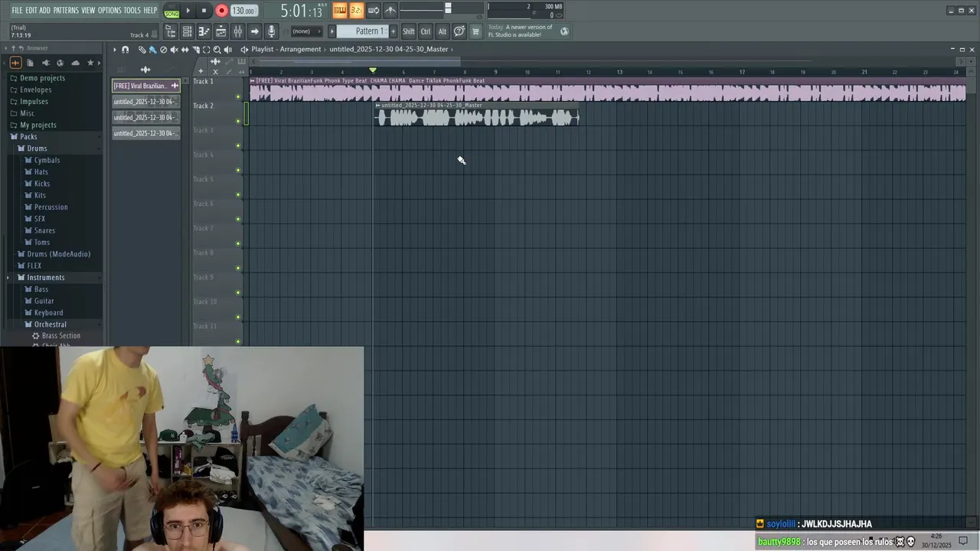Viewport: 980px width, 551px height.
Task: Open the FILE menu
Action: [x=17, y=11]
